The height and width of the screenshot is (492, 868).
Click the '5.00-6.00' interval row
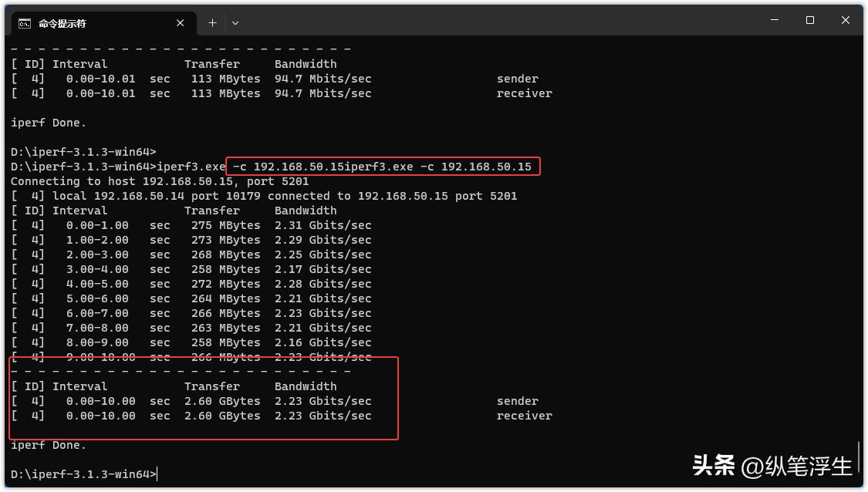[191, 299]
